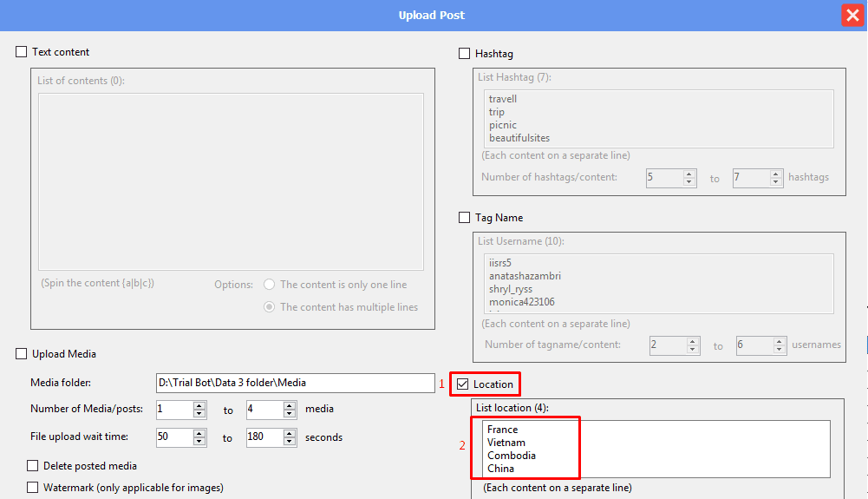Viewport: 868px width, 499px height.
Task: Click 'picnic' in the hashtag list
Action: tap(503, 125)
